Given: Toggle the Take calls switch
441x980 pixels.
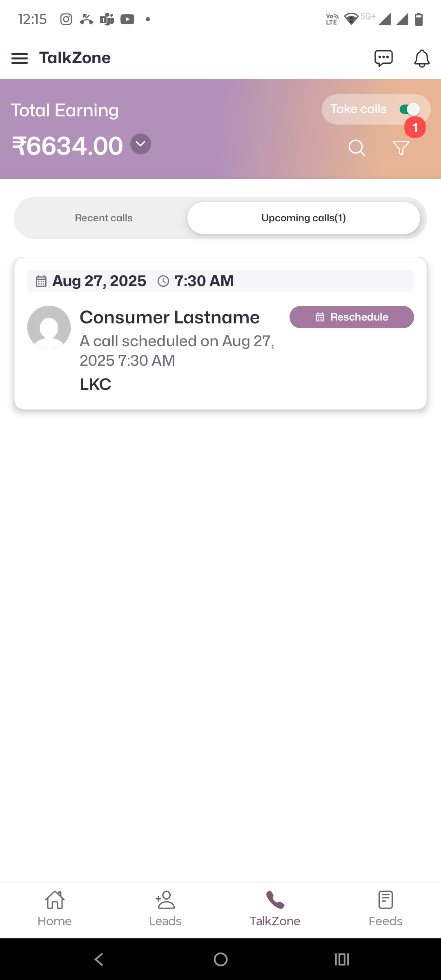Looking at the screenshot, I should coord(410,109).
